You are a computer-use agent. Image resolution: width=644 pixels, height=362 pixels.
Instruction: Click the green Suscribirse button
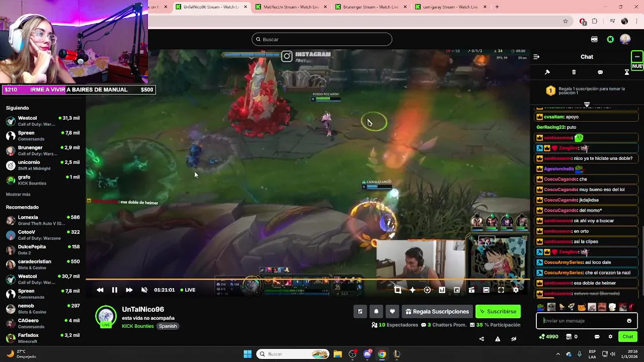click(x=498, y=312)
